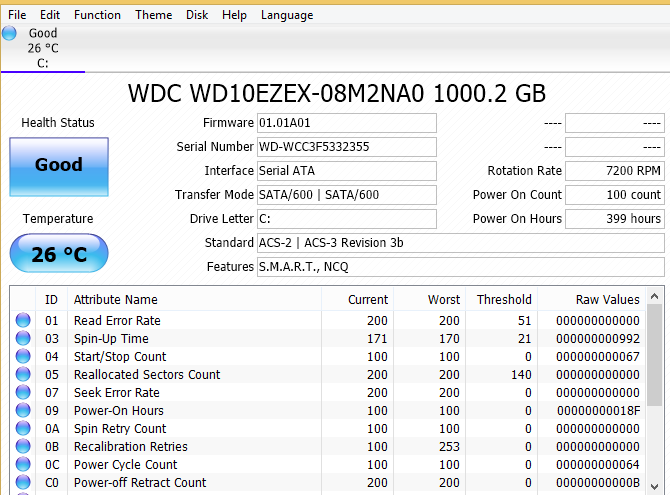Select the Recalibration Retries status orb
Screen dimensions: 670x495
pyautogui.click(x=22, y=447)
